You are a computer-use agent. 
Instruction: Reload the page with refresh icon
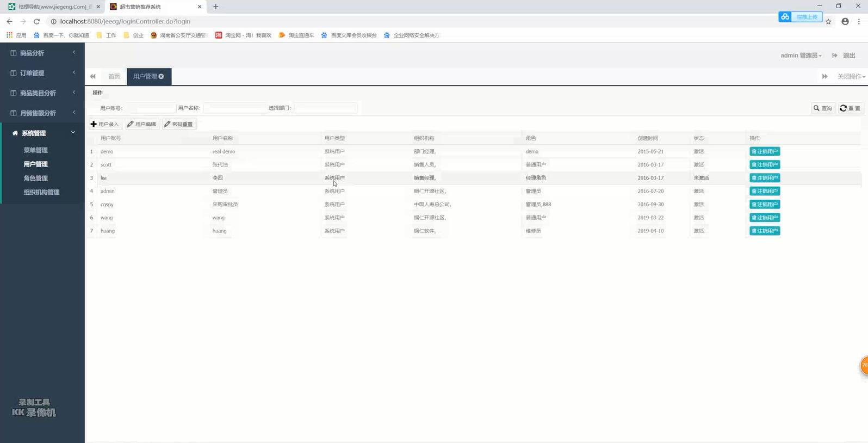36,21
